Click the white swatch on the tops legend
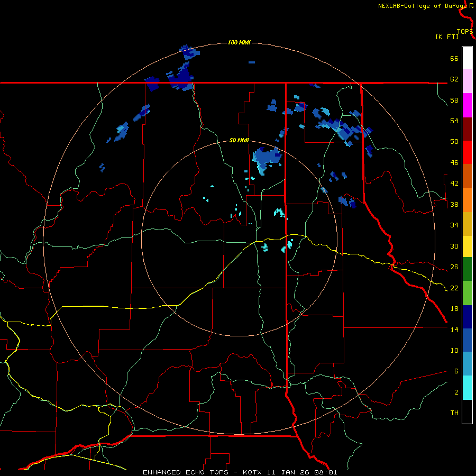The width and height of the screenshot is (476, 476). (x=467, y=58)
